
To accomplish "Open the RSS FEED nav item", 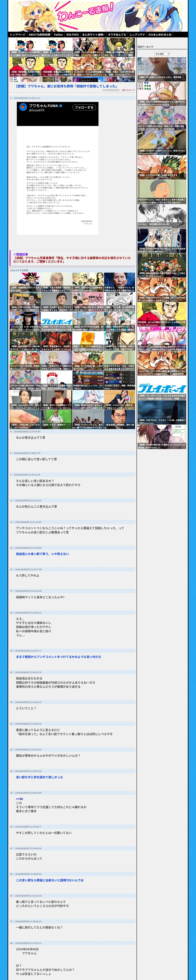I will [72, 35].
